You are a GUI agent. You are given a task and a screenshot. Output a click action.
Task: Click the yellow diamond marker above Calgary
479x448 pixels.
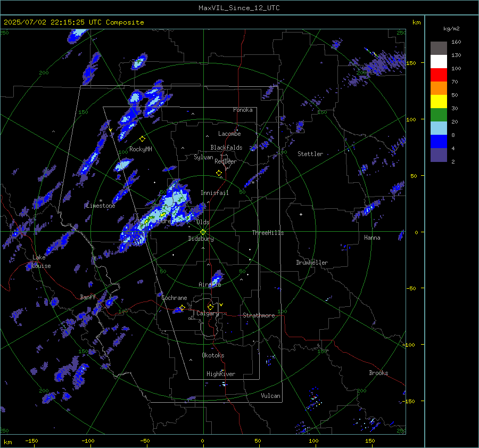coord(210,307)
